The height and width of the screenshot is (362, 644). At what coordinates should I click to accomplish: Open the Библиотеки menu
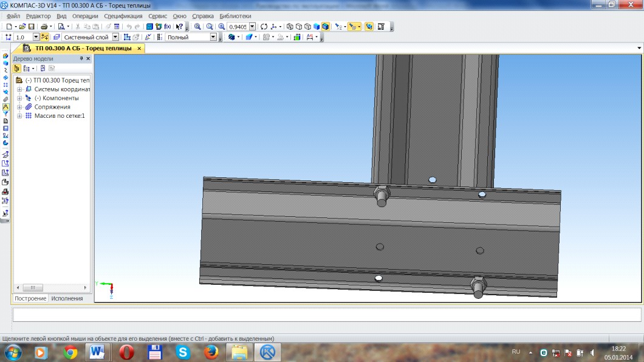click(x=235, y=16)
